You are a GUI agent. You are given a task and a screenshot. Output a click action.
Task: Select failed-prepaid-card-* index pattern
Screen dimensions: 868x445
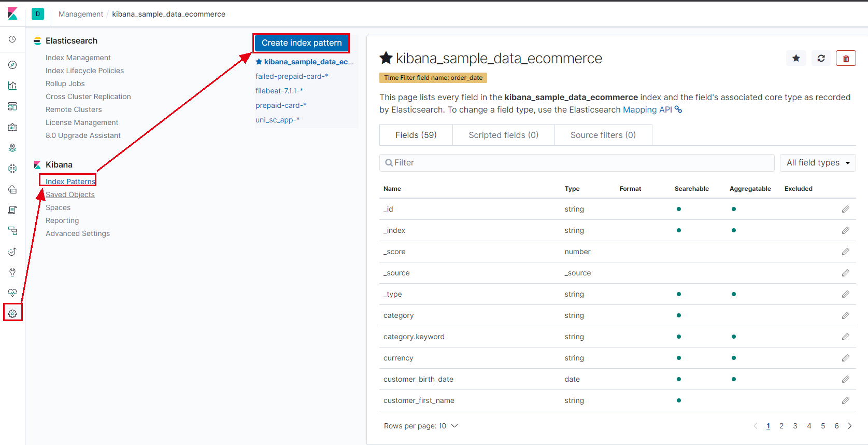(292, 76)
